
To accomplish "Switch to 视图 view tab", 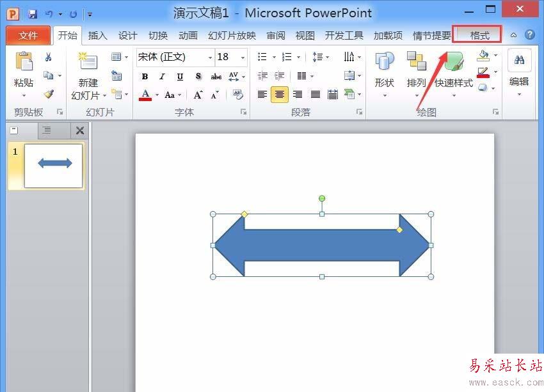I will click(305, 35).
